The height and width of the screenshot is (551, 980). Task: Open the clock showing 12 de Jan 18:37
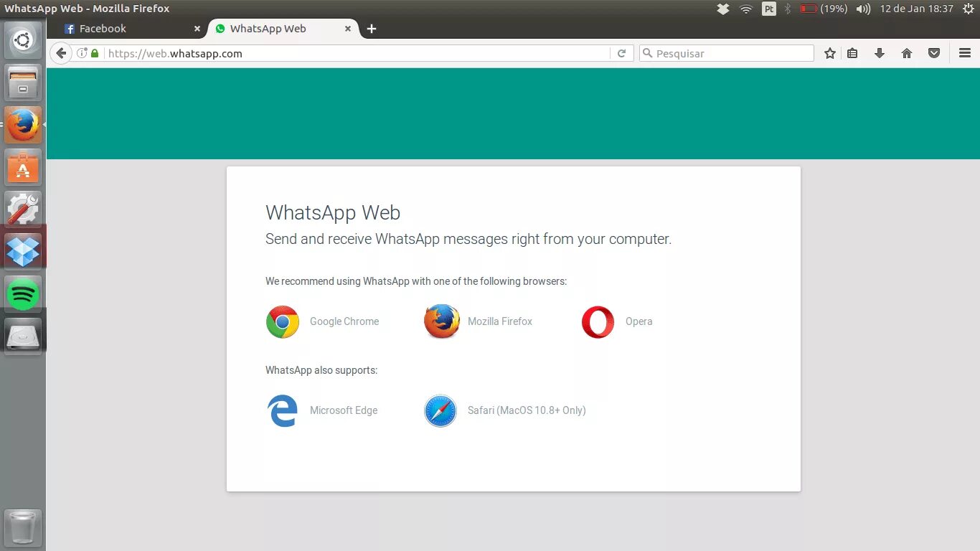point(916,9)
